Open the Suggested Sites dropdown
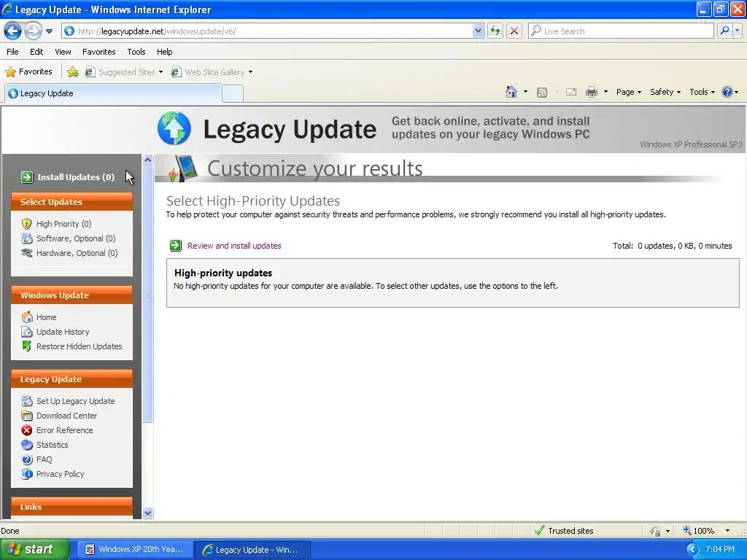This screenshot has width=747, height=560. tap(160, 72)
